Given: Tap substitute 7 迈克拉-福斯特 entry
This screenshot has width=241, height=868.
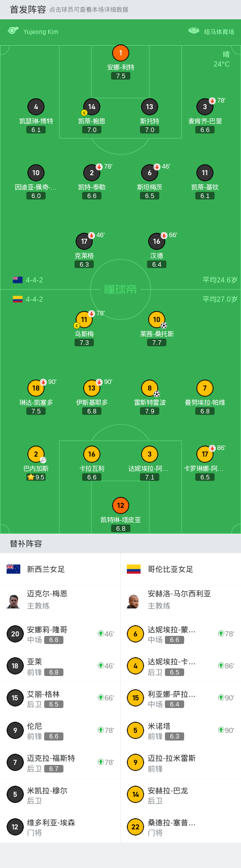Looking at the screenshot, I should pos(60,763).
